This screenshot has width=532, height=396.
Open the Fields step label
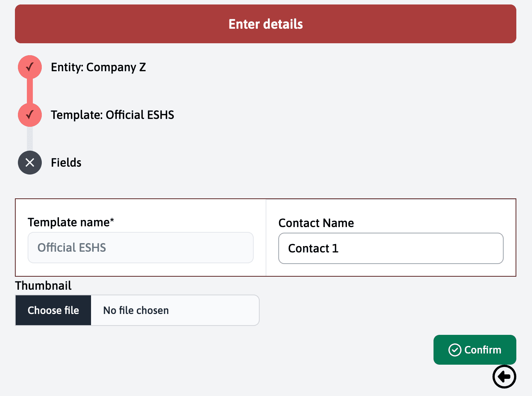pos(66,163)
